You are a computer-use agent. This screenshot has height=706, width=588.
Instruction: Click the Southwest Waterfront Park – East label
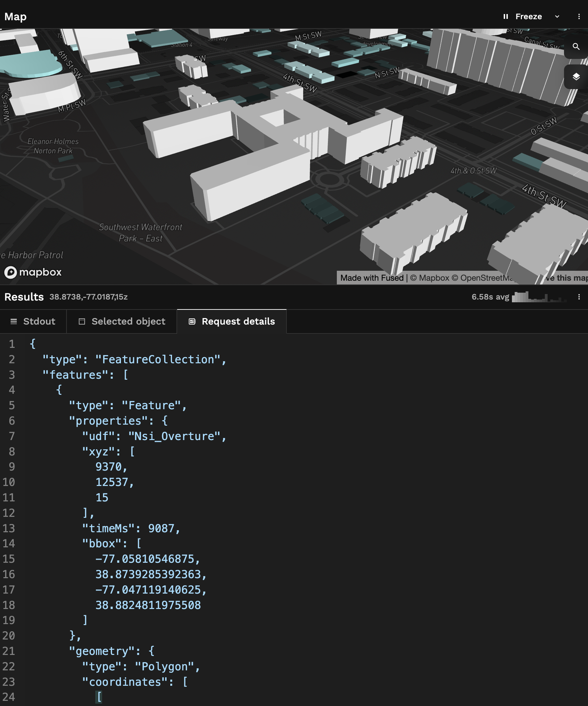[x=140, y=233]
